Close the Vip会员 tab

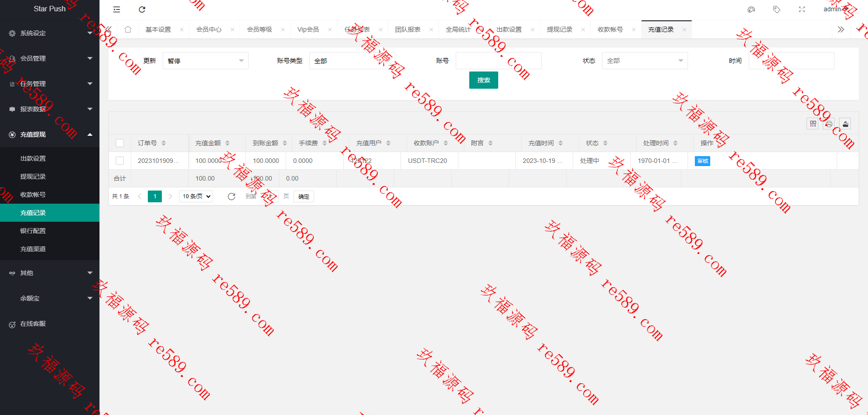(330, 29)
